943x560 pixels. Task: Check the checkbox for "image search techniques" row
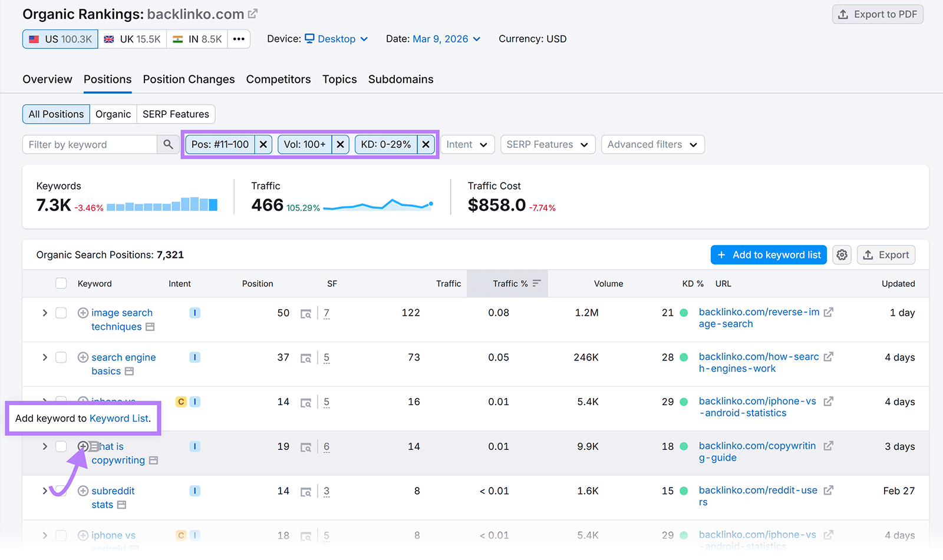[x=61, y=313]
